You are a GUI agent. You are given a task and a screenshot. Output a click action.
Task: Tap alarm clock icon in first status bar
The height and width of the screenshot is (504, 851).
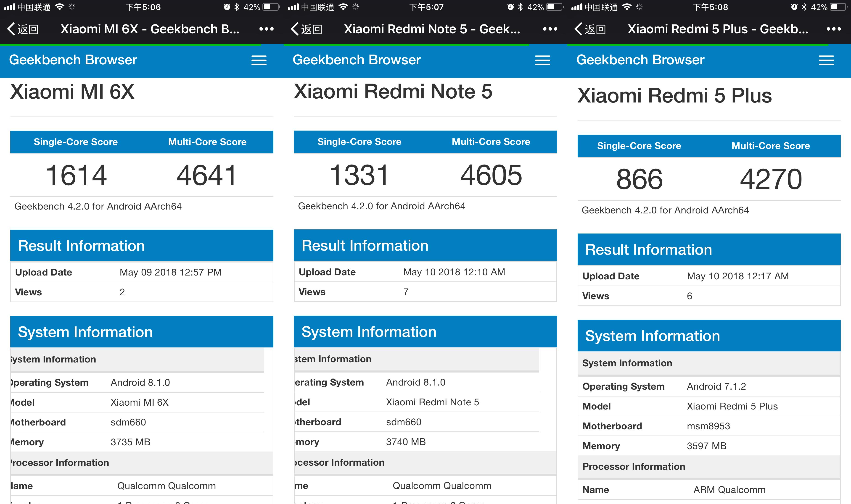[x=227, y=7]
